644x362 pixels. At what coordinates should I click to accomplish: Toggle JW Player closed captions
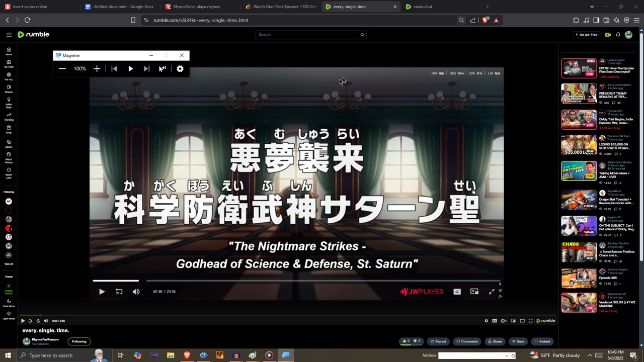(x=457, y=292)
